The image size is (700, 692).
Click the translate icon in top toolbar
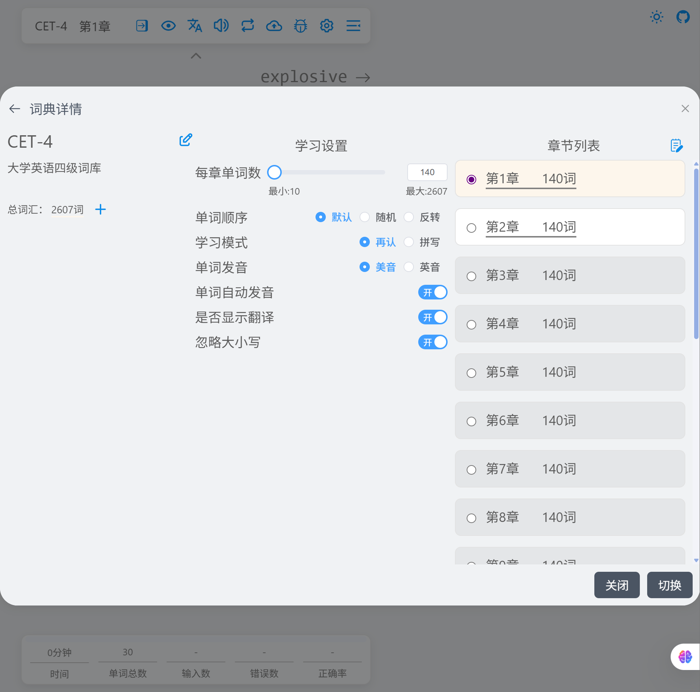click(195, 26)
